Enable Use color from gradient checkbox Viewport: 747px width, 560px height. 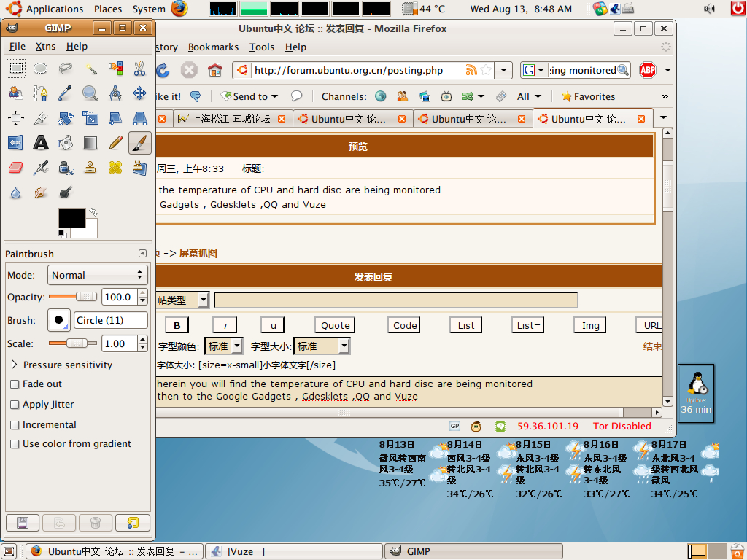click(15, 444)
